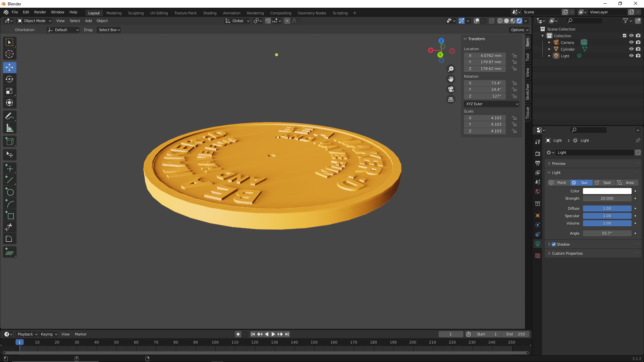This screenshot has height=362, width=644.
Task: Open Object Data Properties with green bulb icon
Action: 538,244
